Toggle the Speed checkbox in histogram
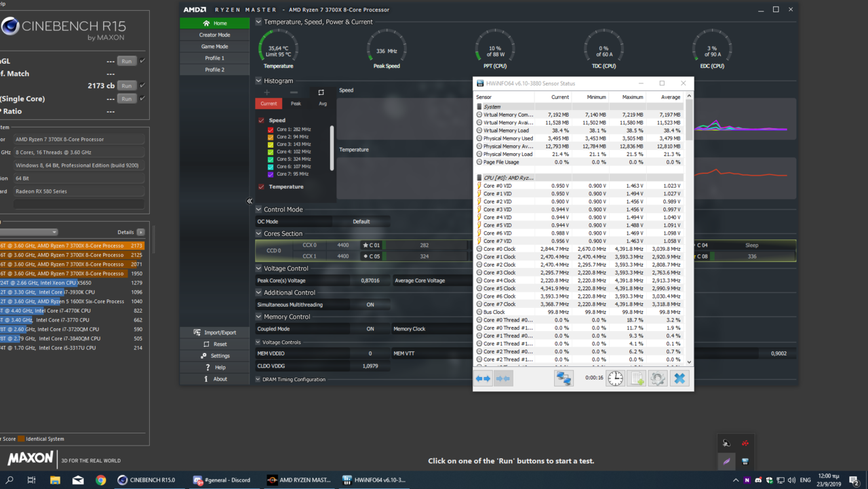Screen dimensions: 868x489 coord(261,120)
